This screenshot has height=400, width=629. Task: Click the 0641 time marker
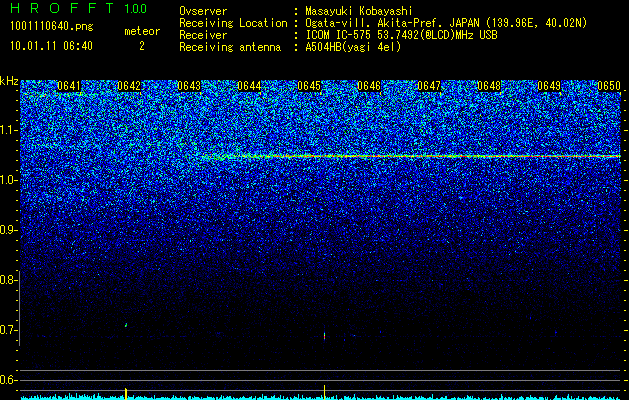[69, 86]
